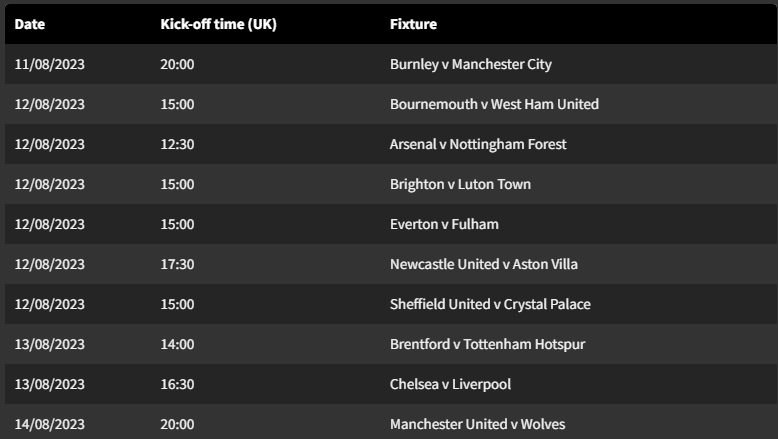Click Arsenal v Nottingham Forest fixture

[478, 145]
